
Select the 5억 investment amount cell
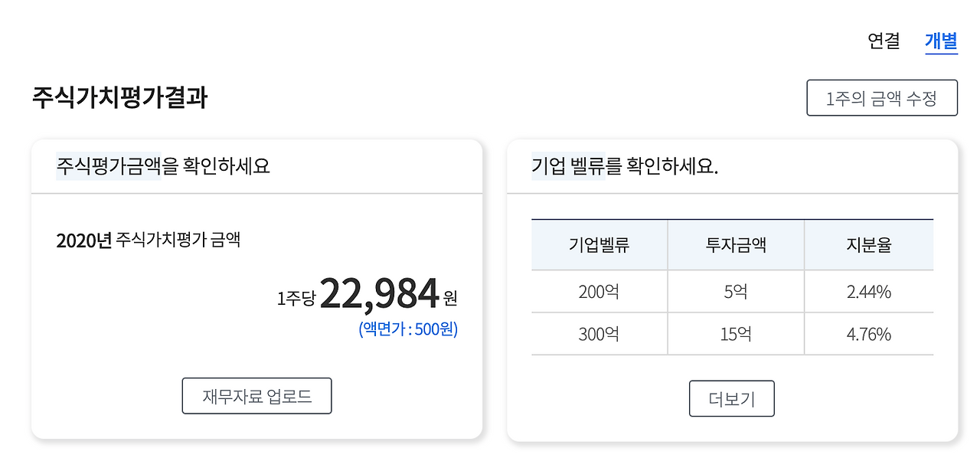(736, 290)
